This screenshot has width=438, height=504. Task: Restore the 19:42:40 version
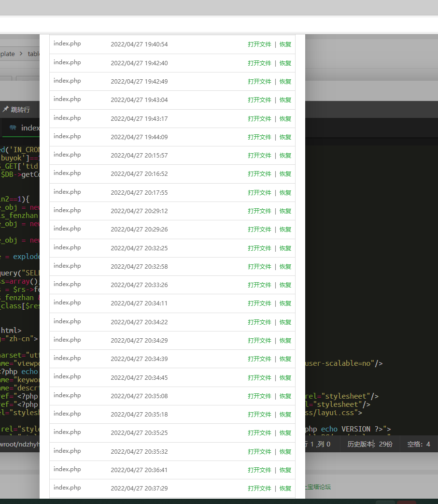(x=285, y=63)
